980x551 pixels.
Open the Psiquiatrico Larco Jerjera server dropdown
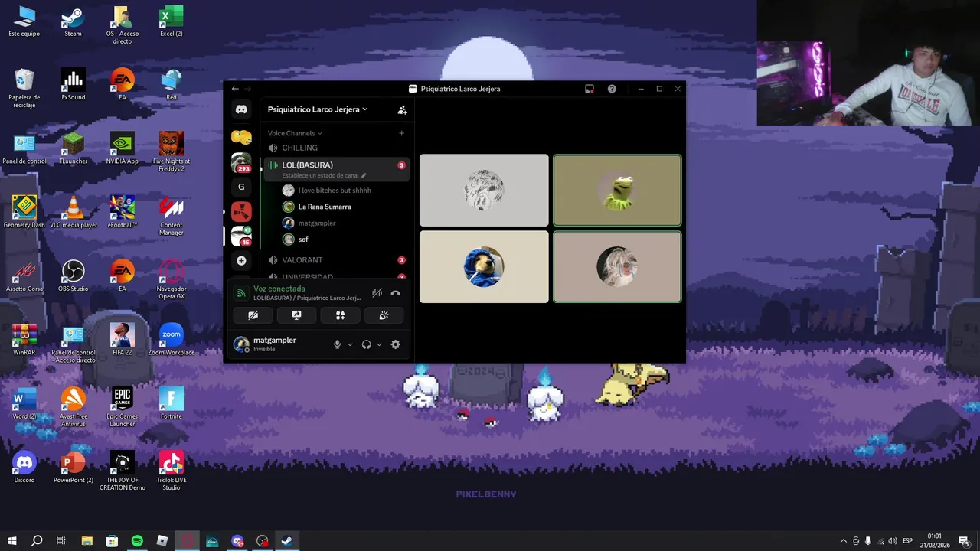[x=317, y=109]
